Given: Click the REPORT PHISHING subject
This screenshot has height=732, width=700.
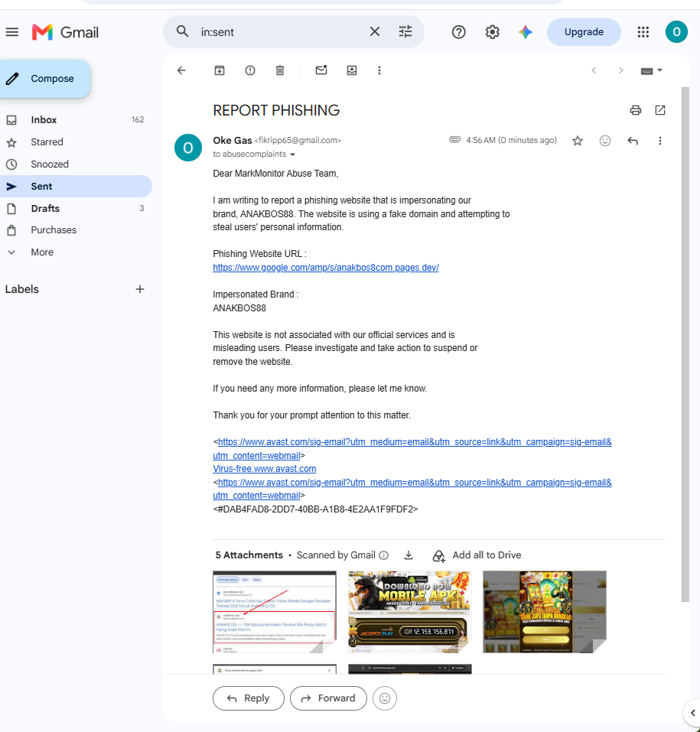Looking at the screenshot, I should [276, 110].
